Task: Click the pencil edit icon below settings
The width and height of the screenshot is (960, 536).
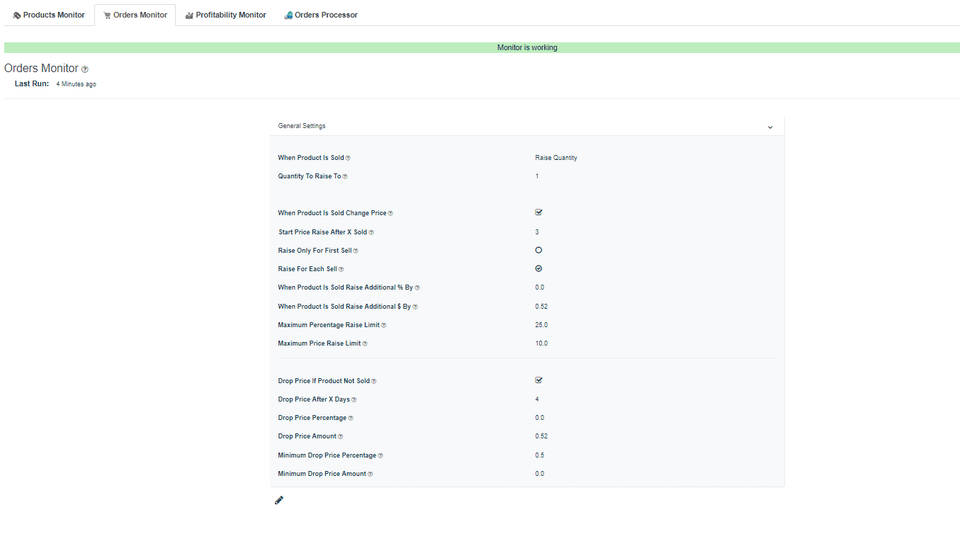Action: point(279,500)
